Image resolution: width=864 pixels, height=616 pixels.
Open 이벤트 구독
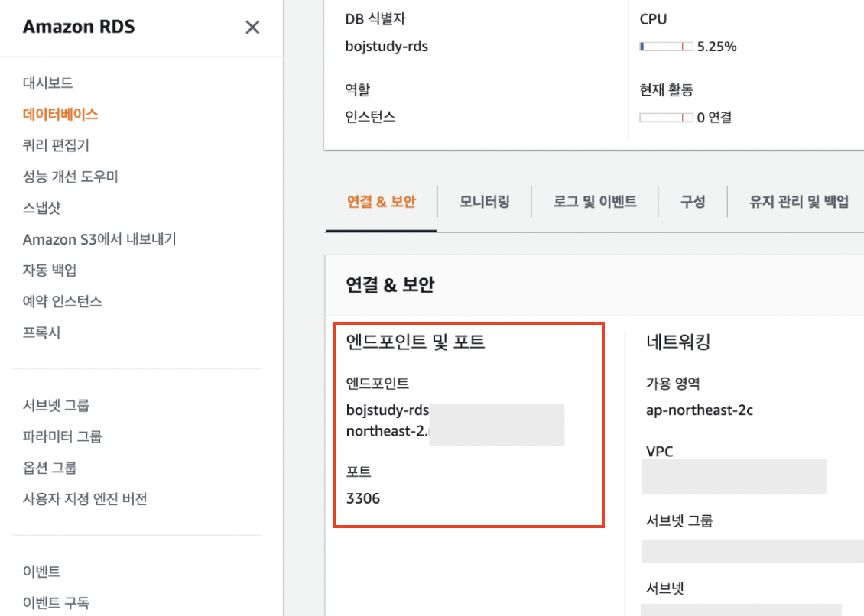(56, 603)
